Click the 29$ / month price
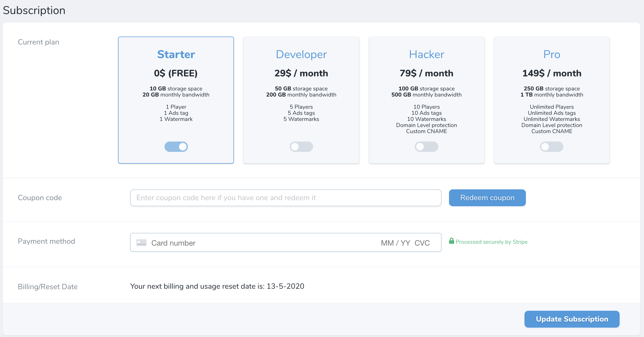The height and width of the screenshot is (337, 644). 301,73
